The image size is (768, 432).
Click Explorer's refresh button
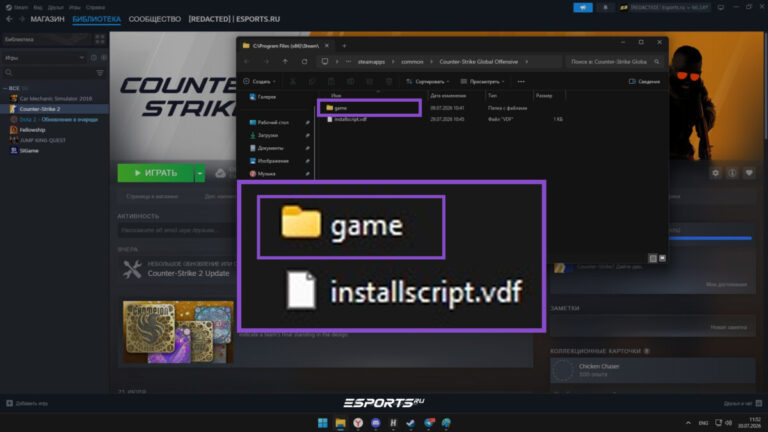click(x=305, y=62)
